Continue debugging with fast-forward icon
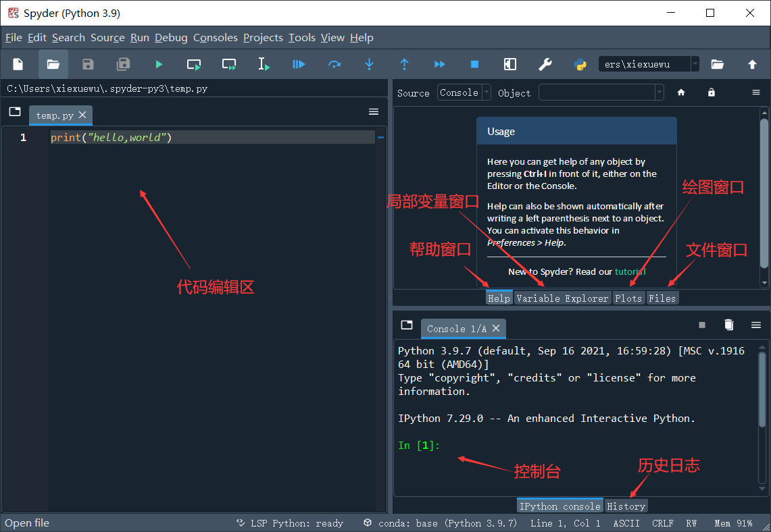Screen dimensions: 771x532 pyautogui.click(x=440, y=64)
